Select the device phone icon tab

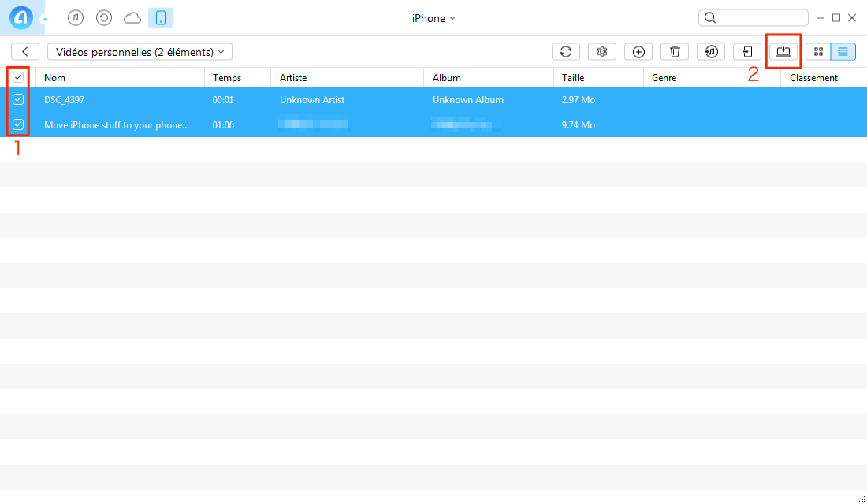tap(160, 17)
